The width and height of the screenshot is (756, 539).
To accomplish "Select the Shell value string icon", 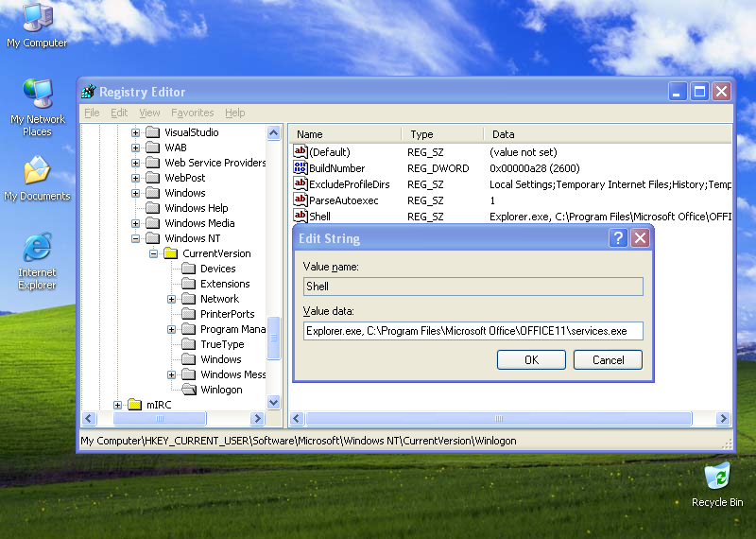I will [300, 216].
